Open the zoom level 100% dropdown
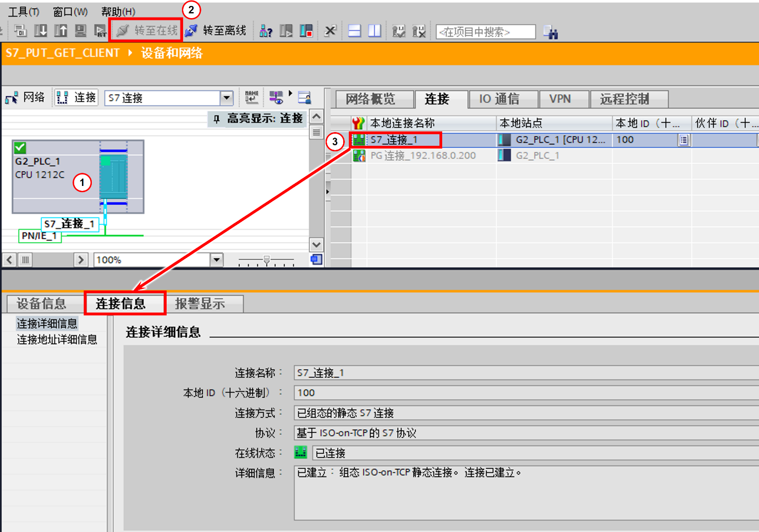This screenshot has height=532, width=759. coord(217,259)
